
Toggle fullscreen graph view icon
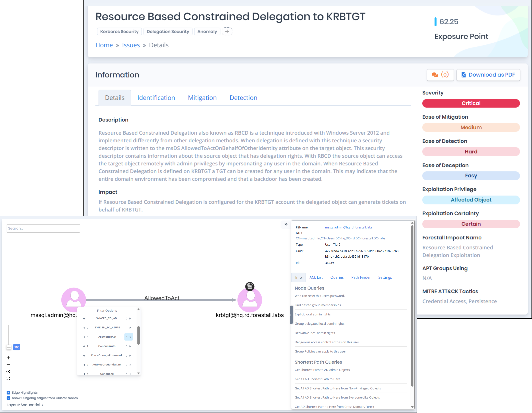tap(8, 378)
